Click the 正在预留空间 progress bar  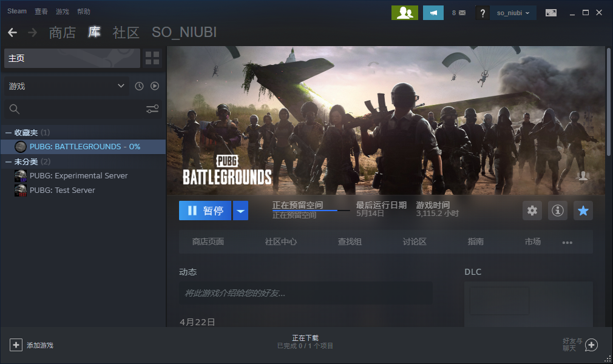311,211
